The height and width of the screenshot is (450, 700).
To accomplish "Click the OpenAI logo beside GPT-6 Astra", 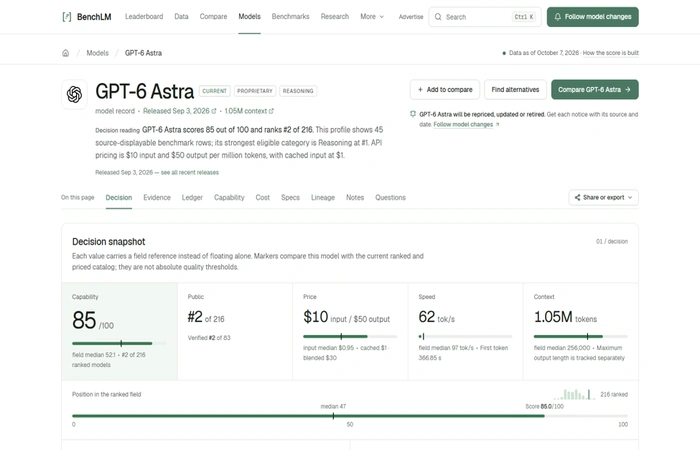I will (75, 94).
